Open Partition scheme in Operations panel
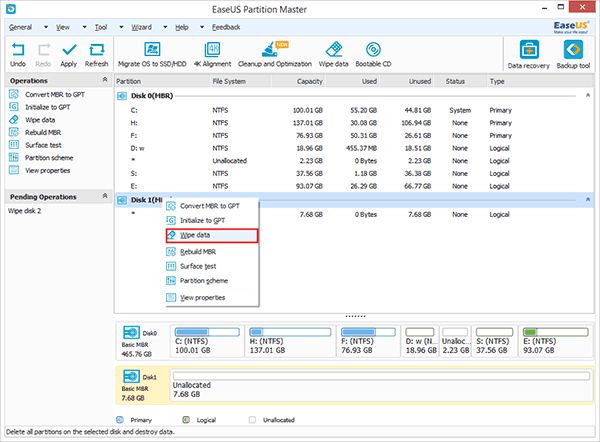The width and height of the screenshot is (600, 442). [x=41, y=158]
